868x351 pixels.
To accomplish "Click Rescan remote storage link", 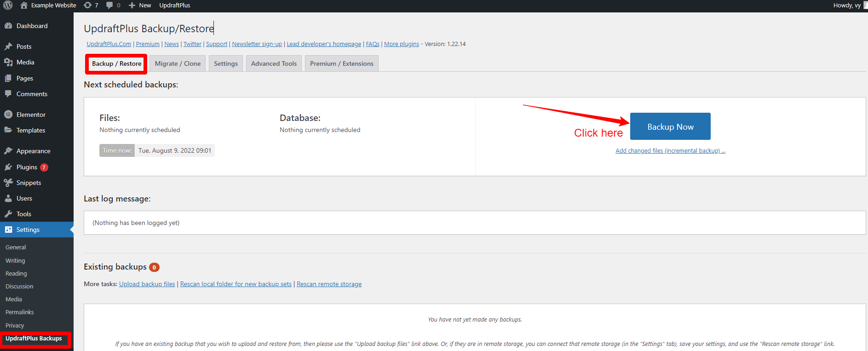I will [x=329, y=284].
